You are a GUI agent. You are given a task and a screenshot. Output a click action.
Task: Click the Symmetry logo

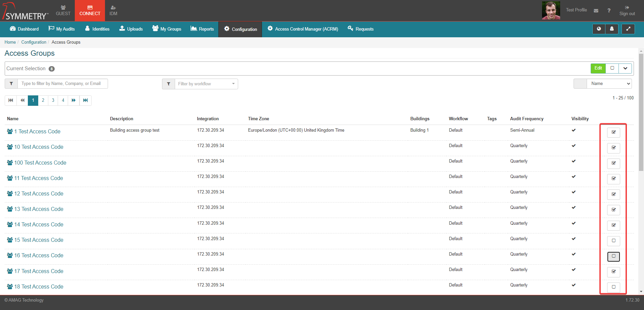25,11
